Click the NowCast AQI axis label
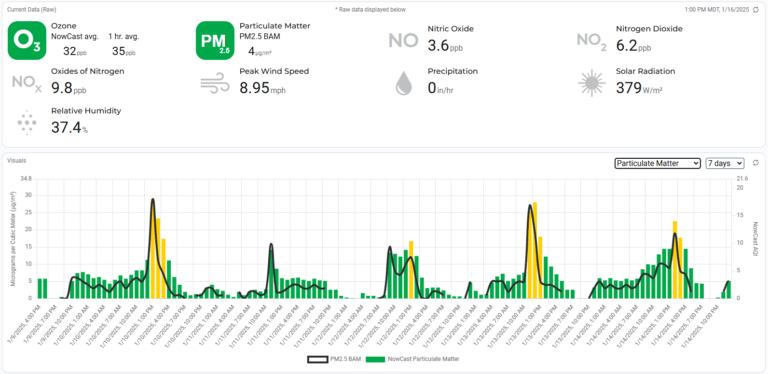768x374 pixels. (x=755, y=238)
